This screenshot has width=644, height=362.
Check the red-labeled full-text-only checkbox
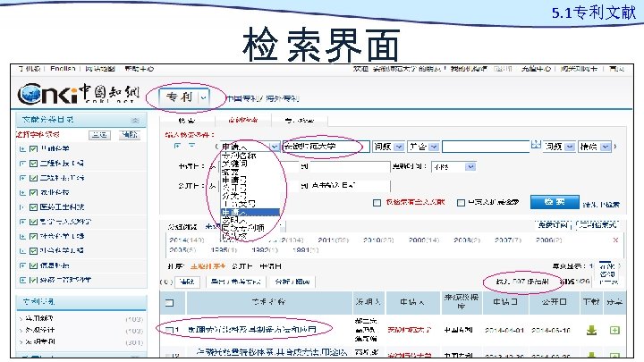click(377, 202)
